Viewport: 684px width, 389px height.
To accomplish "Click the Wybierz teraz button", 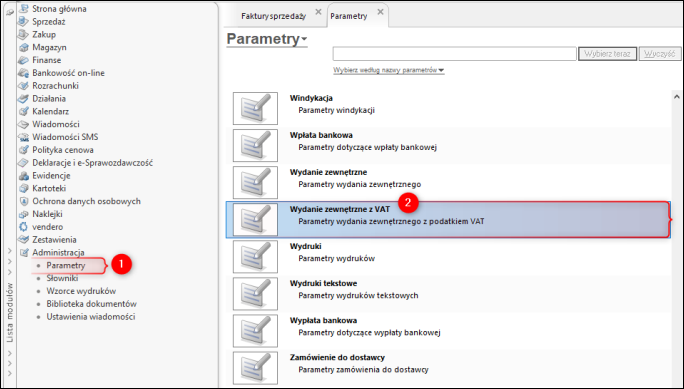I will pyautogui.click(x=607, y=54).
